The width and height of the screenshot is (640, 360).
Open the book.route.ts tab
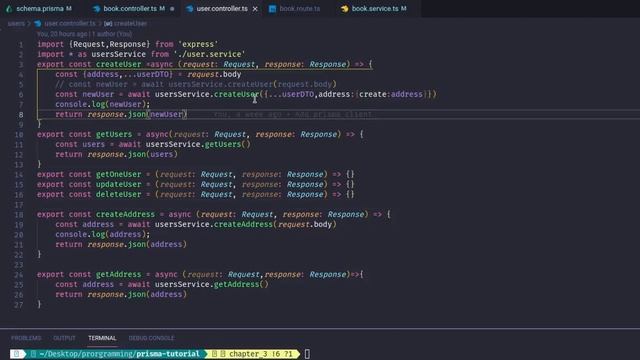(300, 9)
